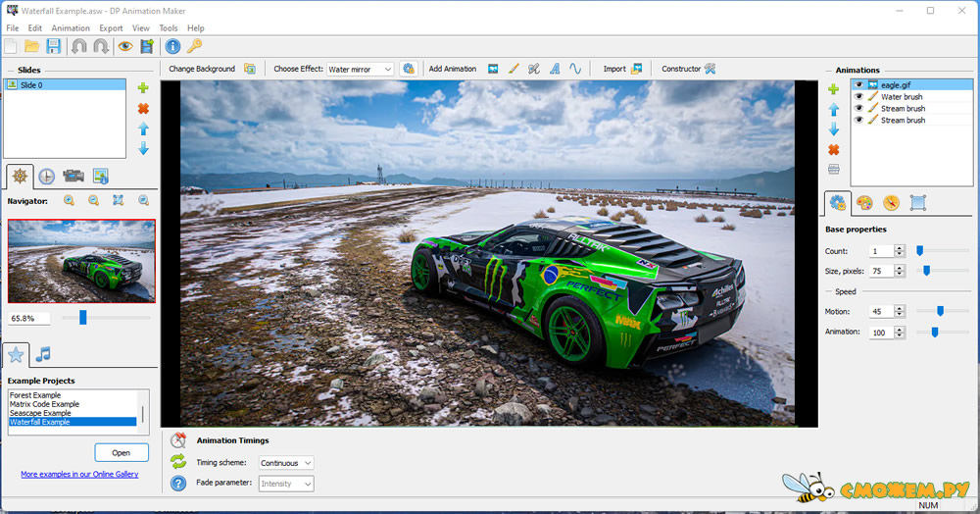980x514 pixels.
Task: Open the File menu
Action: pos(13,28)
